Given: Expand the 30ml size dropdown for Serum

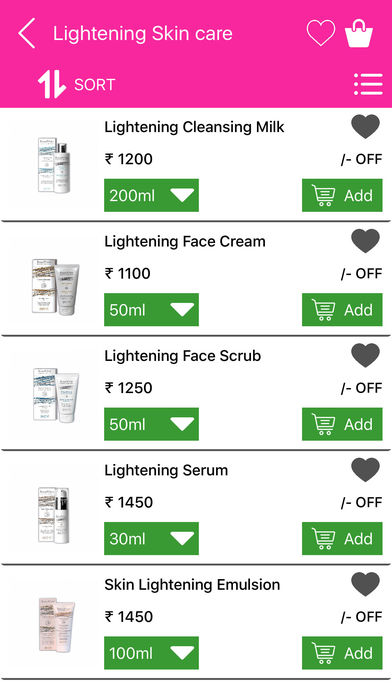Looking at the screenshot, I should point(151,538).
